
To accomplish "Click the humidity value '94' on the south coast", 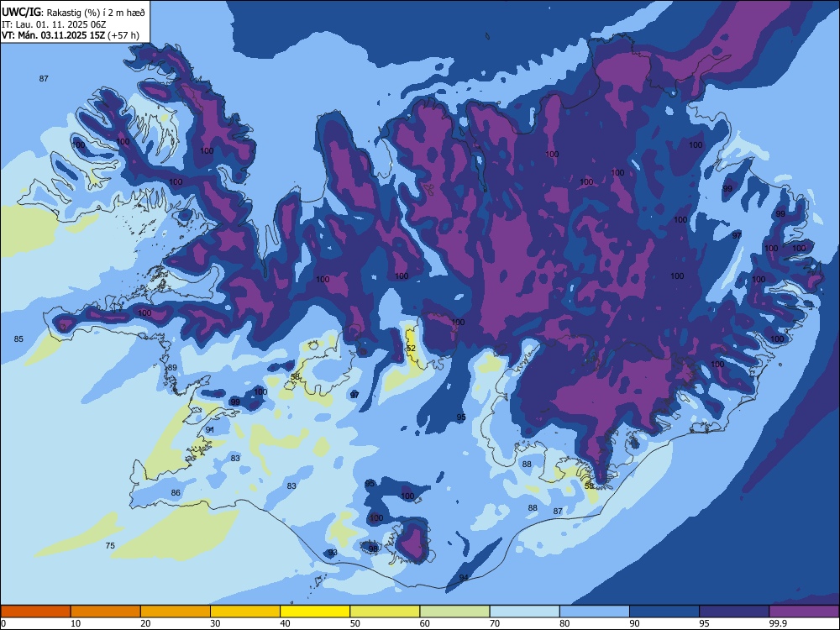I will (x=464, y=577).
